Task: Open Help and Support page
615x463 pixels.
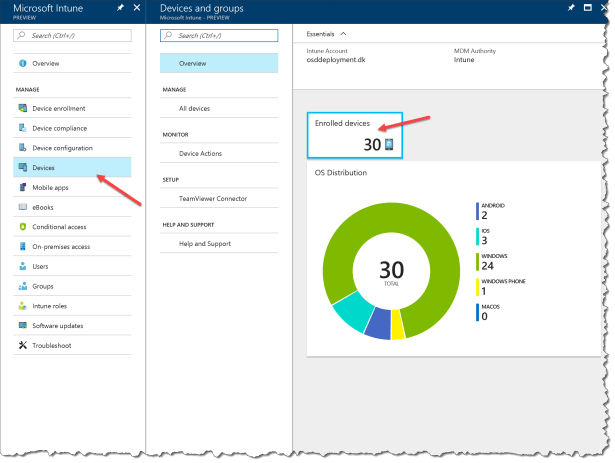Action: pyautogui.click(x=204, y=243)
